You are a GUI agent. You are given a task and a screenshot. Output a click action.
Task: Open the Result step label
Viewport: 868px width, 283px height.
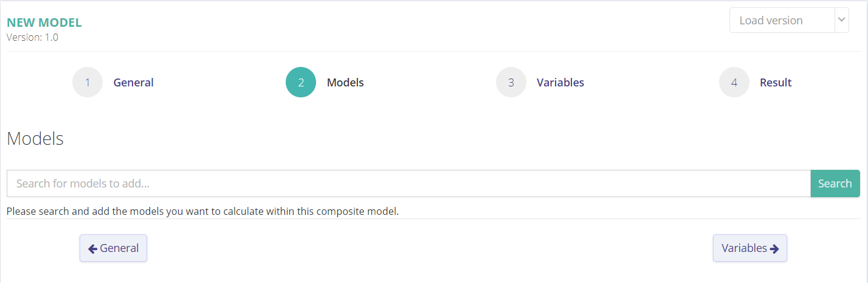(x=776, y=82)
